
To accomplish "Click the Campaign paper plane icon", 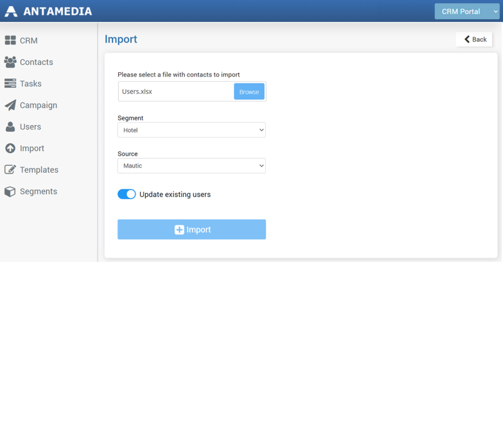I will click(10, 105).
